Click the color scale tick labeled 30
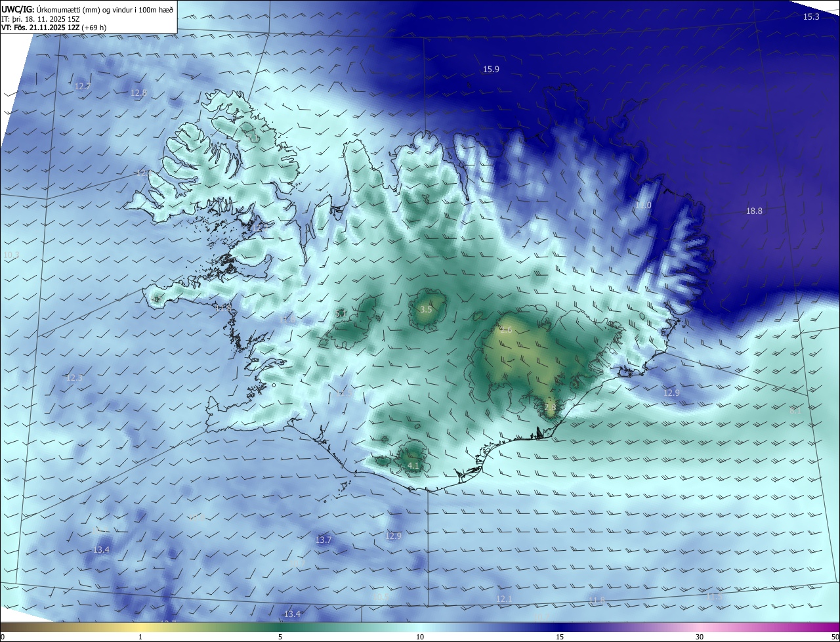 [700, 637]
